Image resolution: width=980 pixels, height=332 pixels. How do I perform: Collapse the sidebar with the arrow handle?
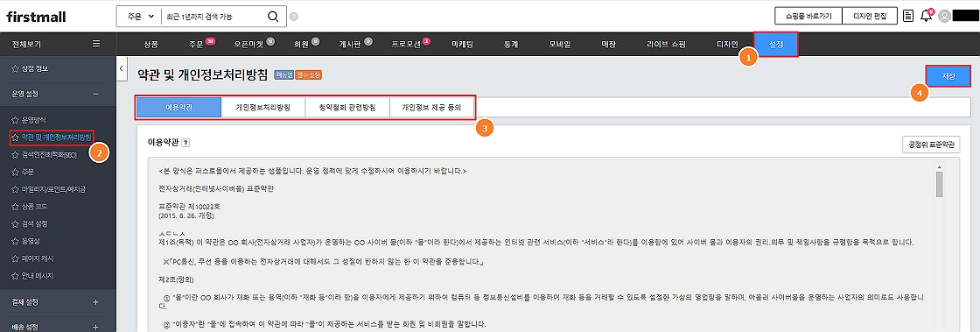122,68
